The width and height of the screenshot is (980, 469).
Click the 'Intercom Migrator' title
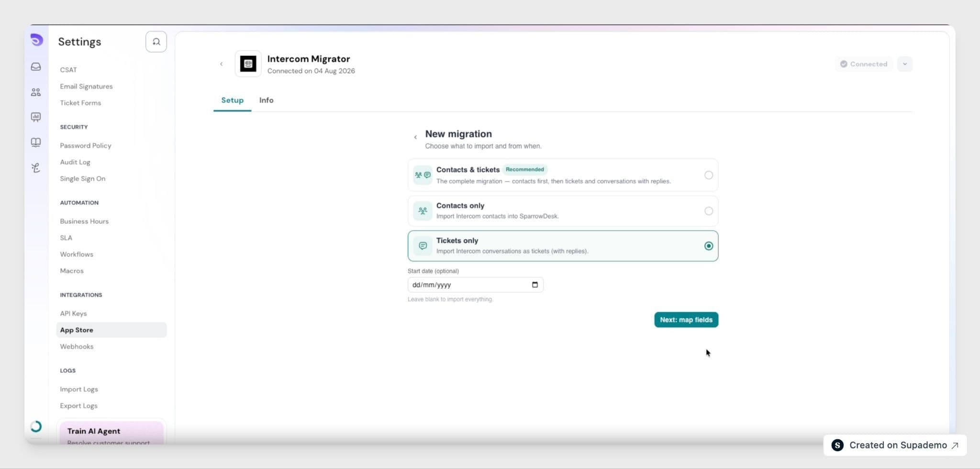tap(309, 59)
